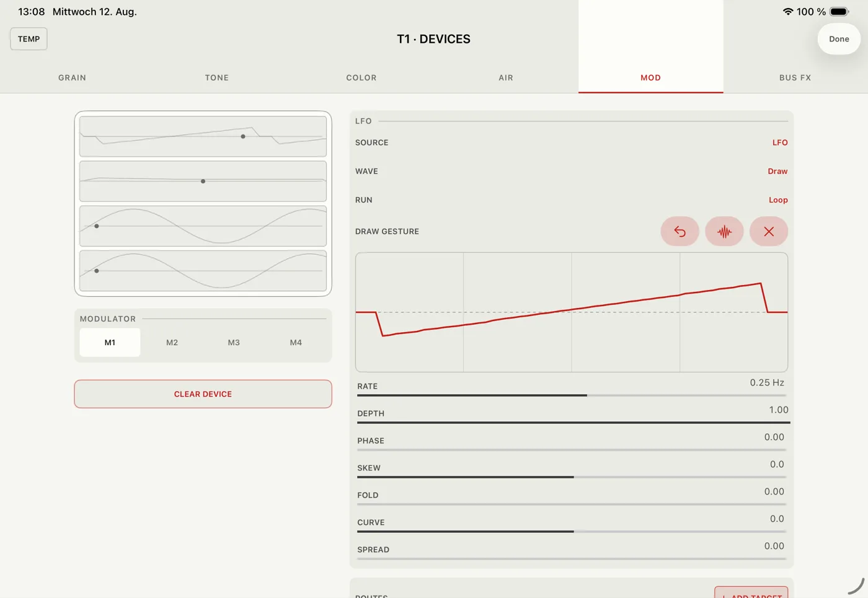
Task: Tap the undo draw gesture icon
Action: click(680, 231)
